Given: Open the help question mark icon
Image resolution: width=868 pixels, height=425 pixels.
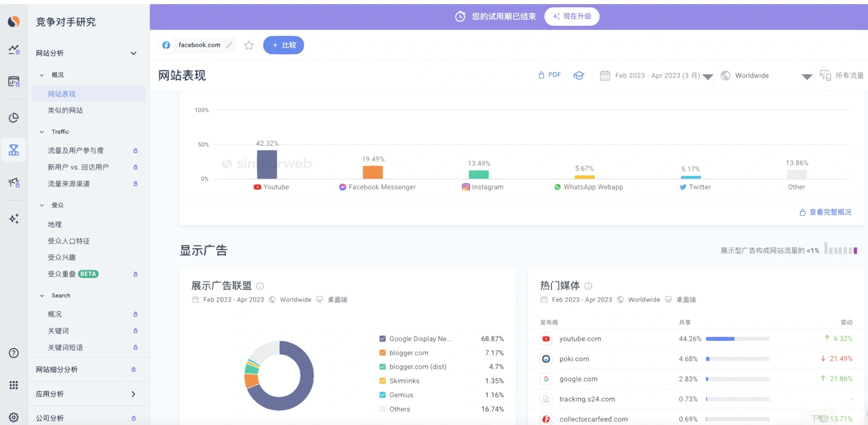Looking at the screenshot, I should tap(14, 353).
